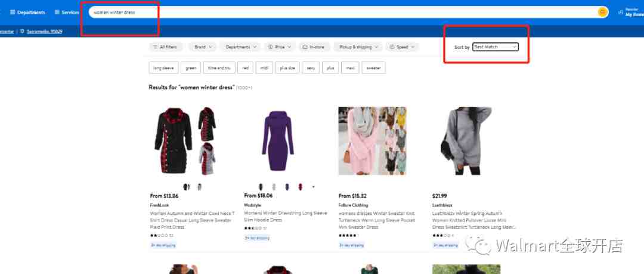Click the 'From $18.06' price
644x274 pixels.
point(258,195)
